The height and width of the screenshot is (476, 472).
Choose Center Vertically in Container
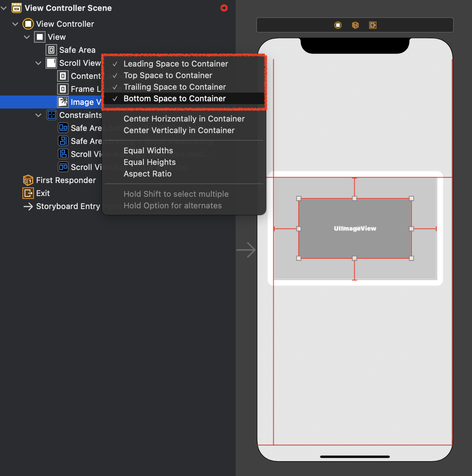tap(184, 130)
